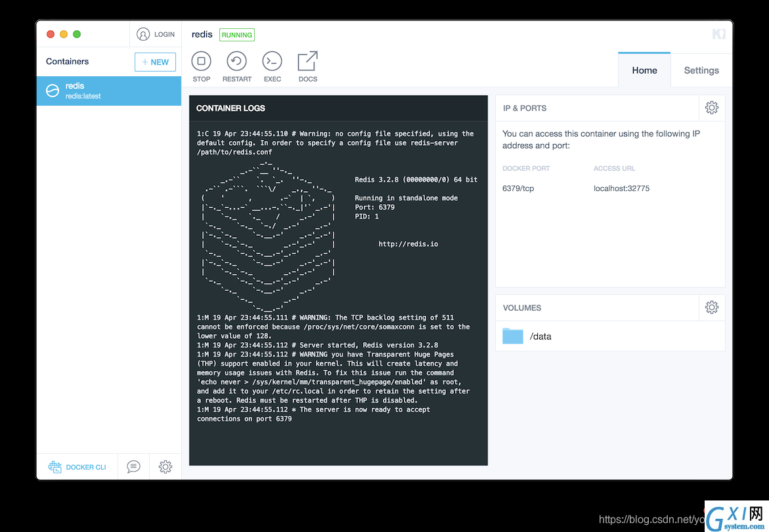Click the VOLUMES heading

(x=522, y=307)
